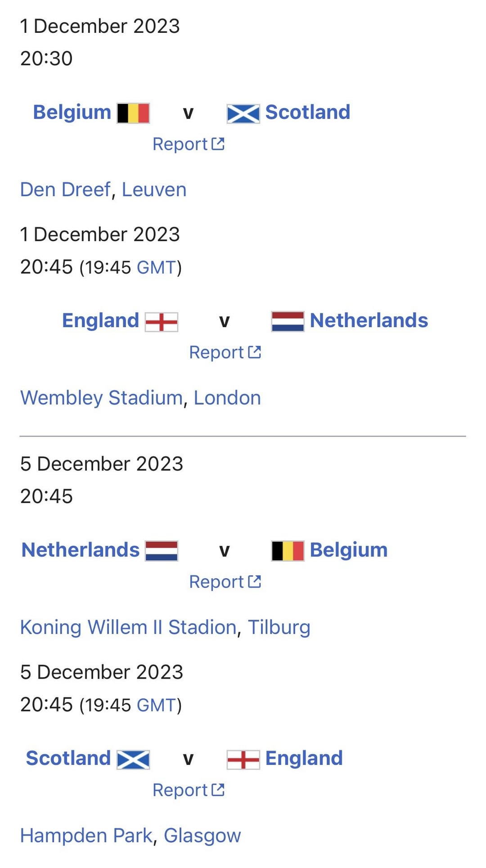Click GMT link under first England match
The image size is (486, 868).
(x=156, y=268)
